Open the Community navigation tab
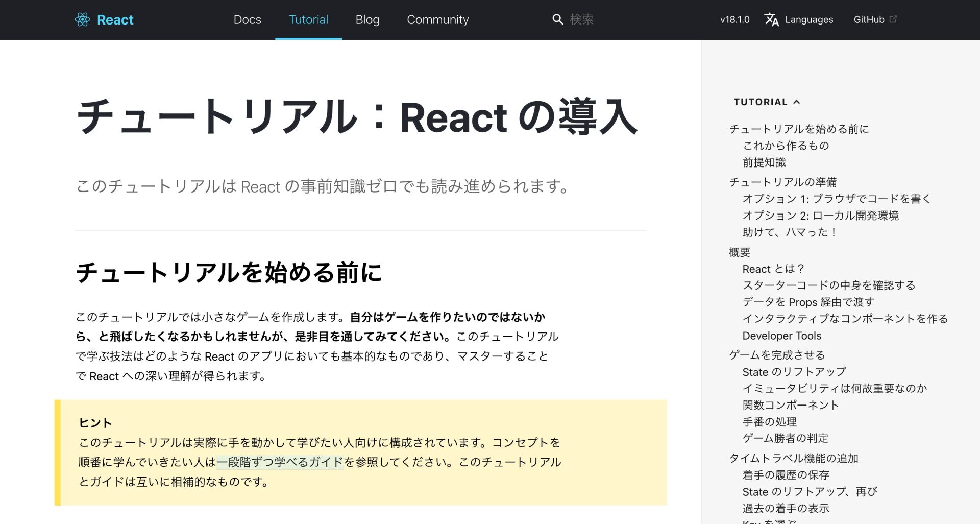This screenshot has width=980, height=524. (437, 19)
